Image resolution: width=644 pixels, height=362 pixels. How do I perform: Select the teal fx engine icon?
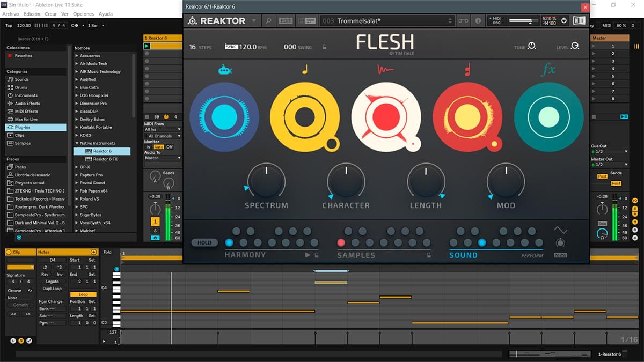(548, 70)
